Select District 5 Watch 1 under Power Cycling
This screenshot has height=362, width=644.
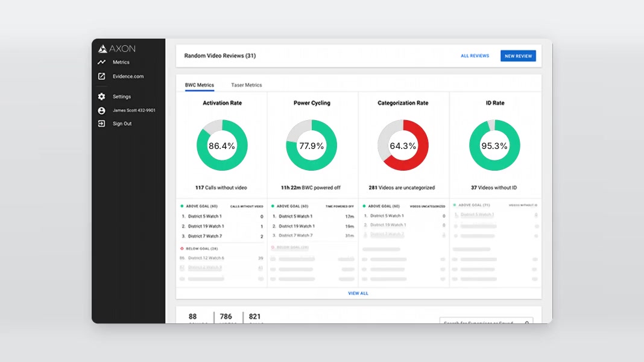tap(312, 216)
